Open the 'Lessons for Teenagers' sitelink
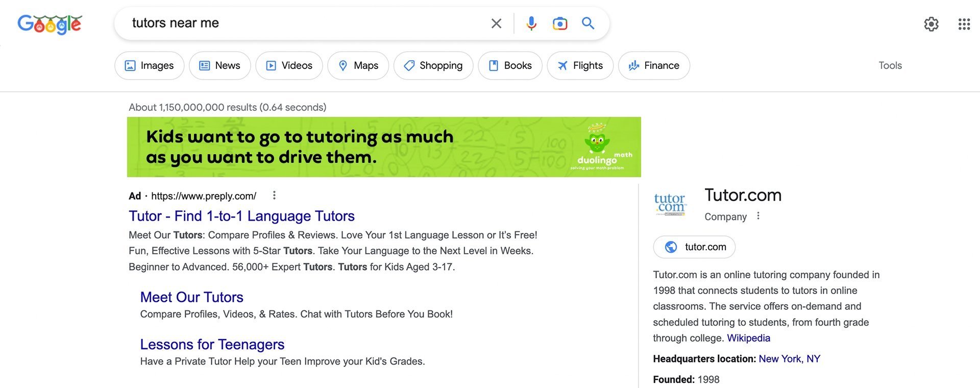This screenshot has width=980, height=388. pos(212,345)
